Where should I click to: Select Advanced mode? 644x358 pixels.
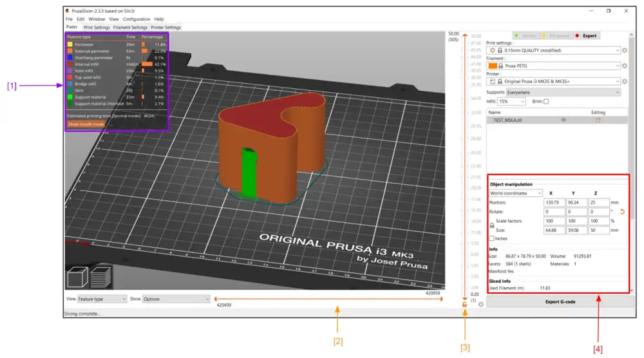pos(556,35)
